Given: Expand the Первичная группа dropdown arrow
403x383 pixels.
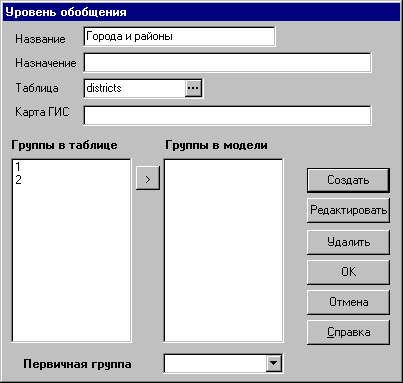Looking at the screenshot, I should [274, 363].
